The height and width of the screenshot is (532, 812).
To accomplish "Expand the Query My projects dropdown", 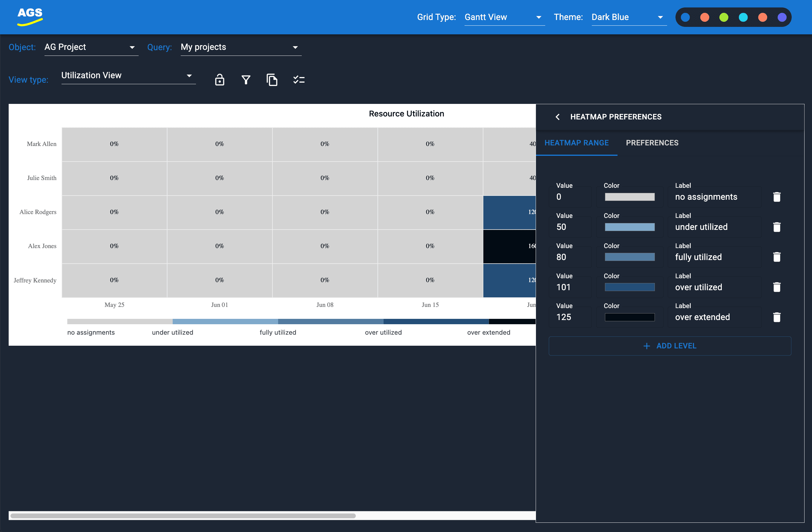I will [x=240, y=47].
